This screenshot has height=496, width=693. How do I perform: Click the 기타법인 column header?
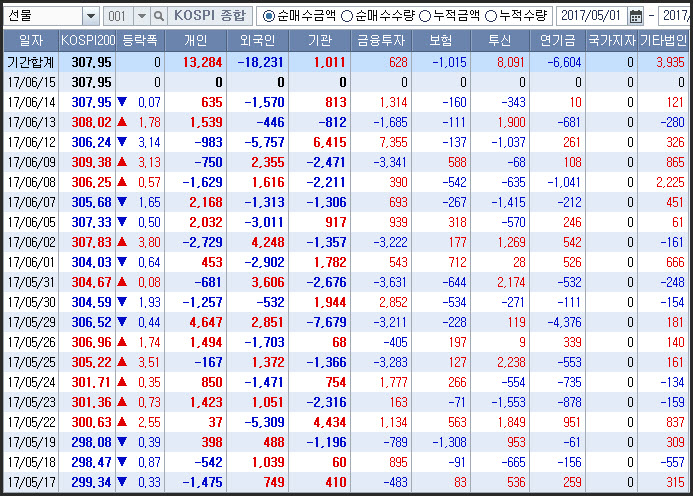[663, 41]
